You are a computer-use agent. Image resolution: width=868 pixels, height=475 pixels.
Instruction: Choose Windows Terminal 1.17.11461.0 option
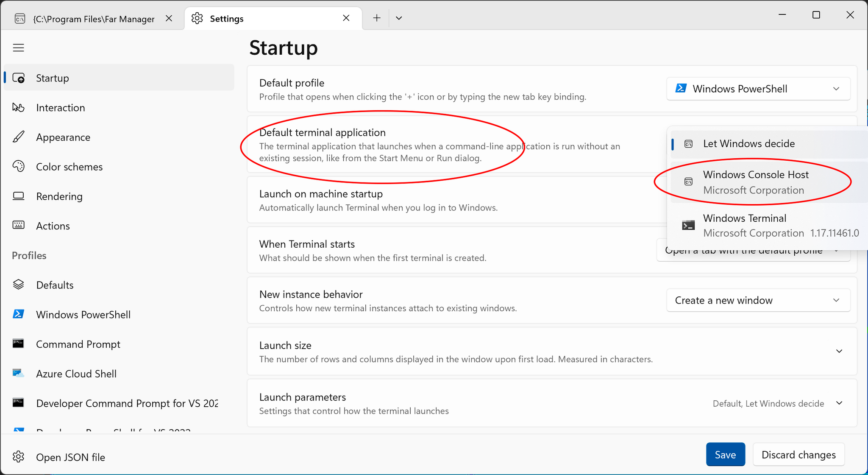pyautogui.click(x=769, y=226)
